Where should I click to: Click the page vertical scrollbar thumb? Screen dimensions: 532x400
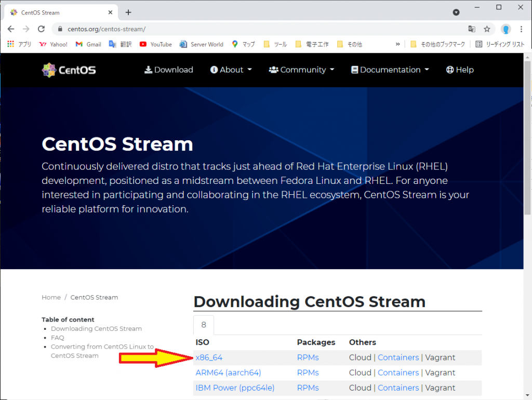tap(527, 138)
